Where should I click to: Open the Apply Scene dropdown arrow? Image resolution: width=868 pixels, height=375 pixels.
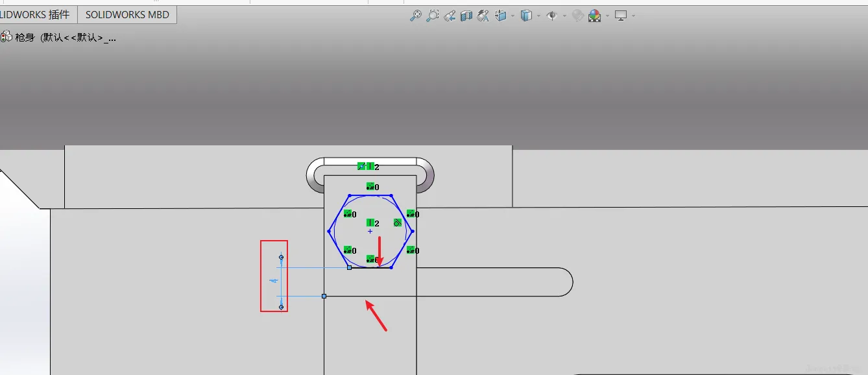[x=607, y=16]
